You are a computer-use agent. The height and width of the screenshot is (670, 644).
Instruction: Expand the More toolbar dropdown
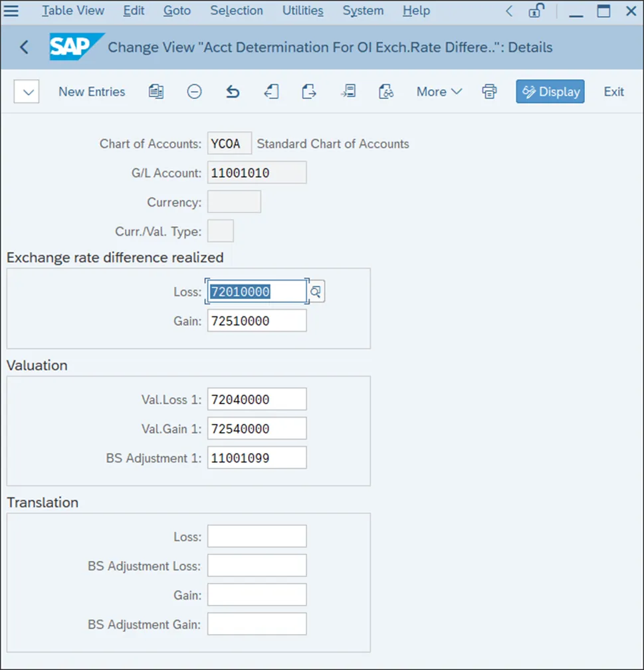click(439, 92)
